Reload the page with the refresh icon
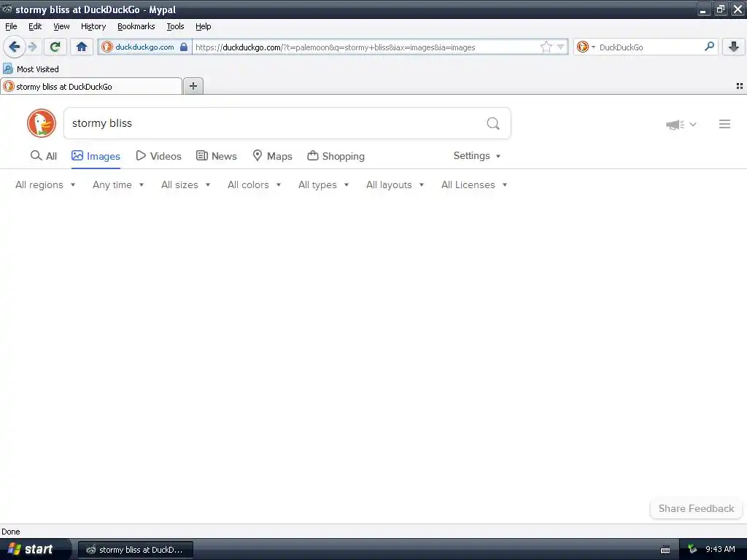This screenshot has width=747, height=560. tap(55, 47)
